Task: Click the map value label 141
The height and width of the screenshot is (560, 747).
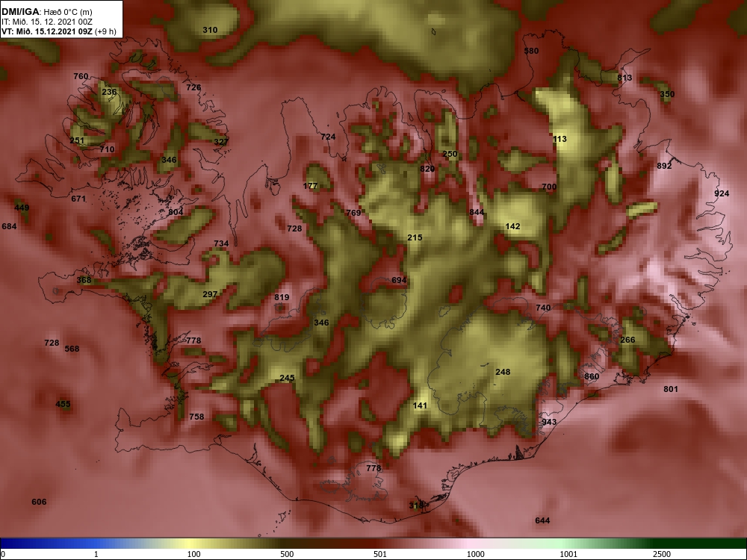Action: [x=420, y=405]
